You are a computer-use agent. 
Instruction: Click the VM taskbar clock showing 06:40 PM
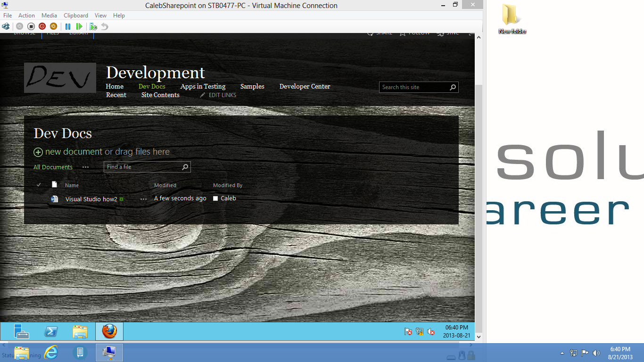456,331
